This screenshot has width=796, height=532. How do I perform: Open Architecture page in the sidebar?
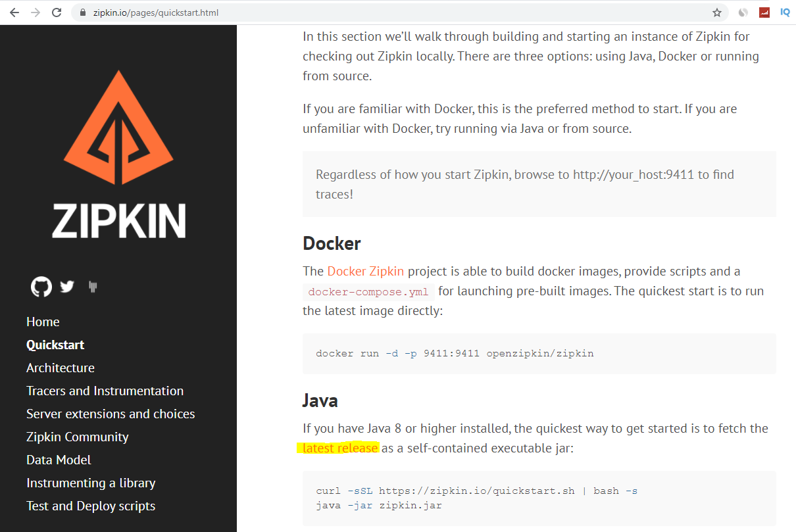(61, 368)
